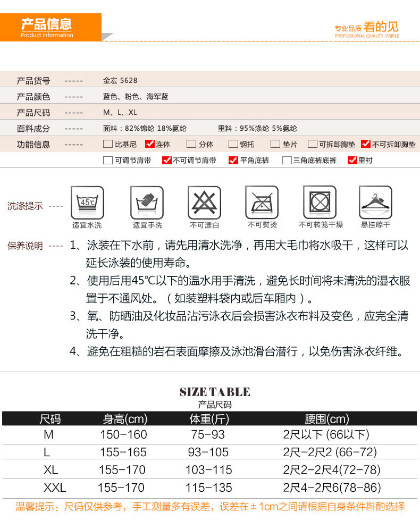Check the 垫片 checkbox
Image resolution: width=420 pixels, height=521 pixels.
[275, 144]
